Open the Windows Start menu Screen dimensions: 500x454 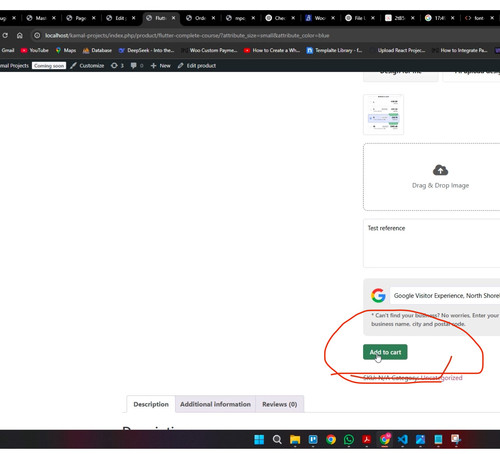pyautogui.click(x=259, y=439)
